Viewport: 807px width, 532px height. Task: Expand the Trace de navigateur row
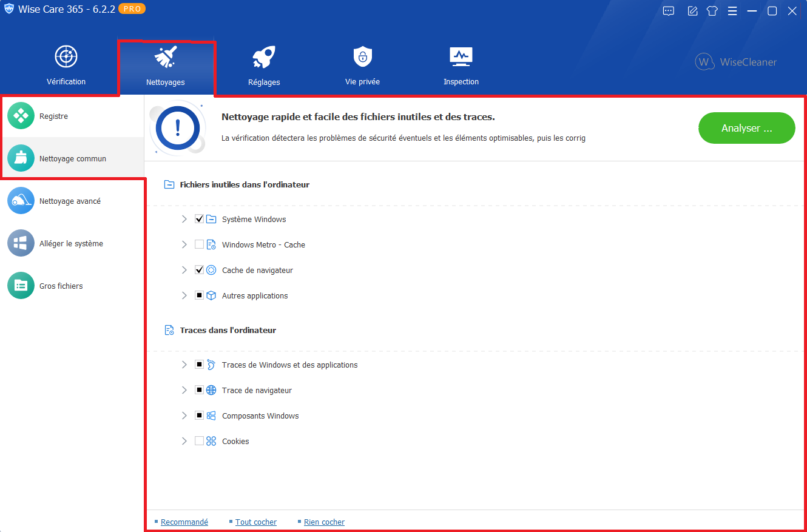[x=184, y=390]
